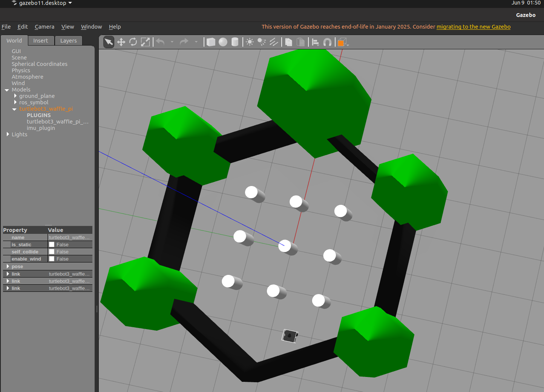Insert a cylinder shape
The width and height of the screenshot is (544, 392).
point(235,42)
